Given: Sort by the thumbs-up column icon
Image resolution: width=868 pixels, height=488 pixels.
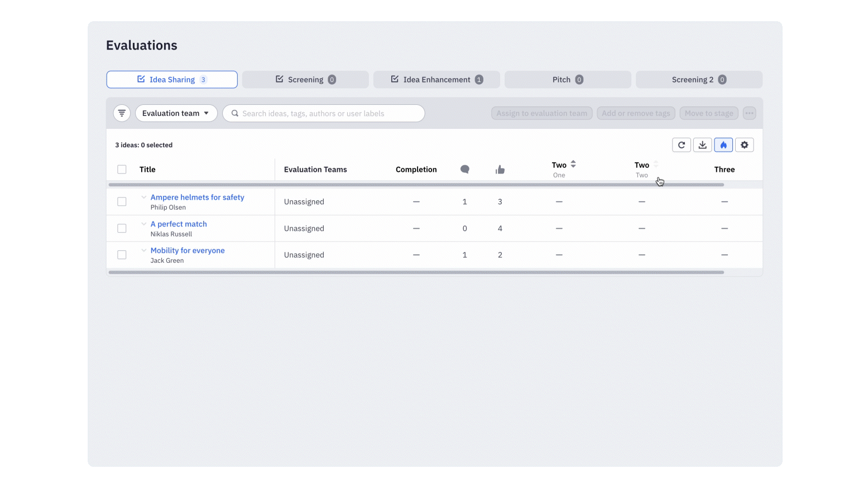Looking at the screenshot, I should (x=500, y=169).
